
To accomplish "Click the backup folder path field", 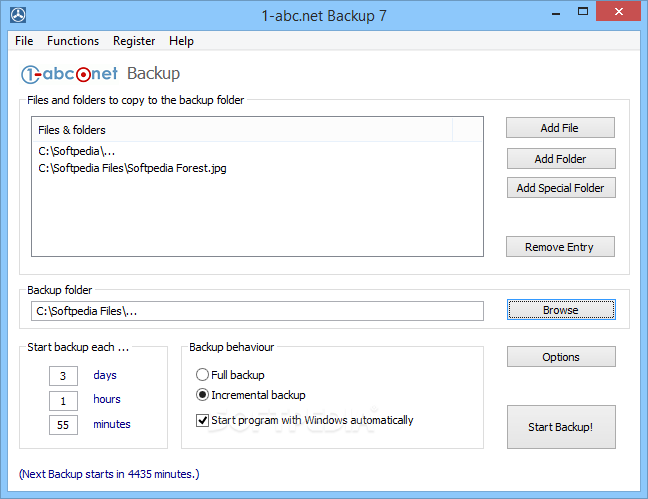I will [x=257, y=311].
